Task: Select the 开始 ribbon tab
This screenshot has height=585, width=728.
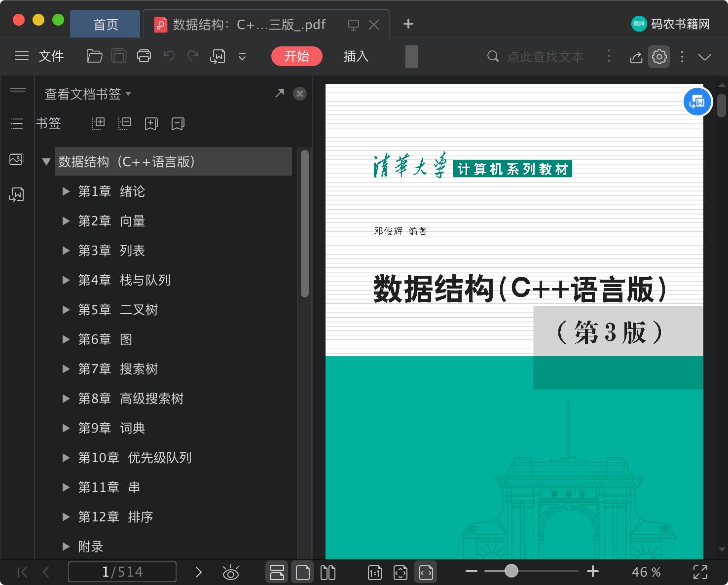Action: click(297, 56)
